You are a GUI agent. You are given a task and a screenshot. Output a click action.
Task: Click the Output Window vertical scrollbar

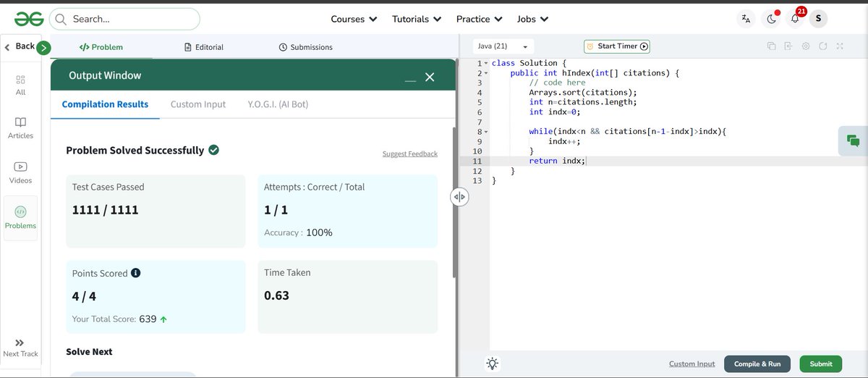pos(454,203)
